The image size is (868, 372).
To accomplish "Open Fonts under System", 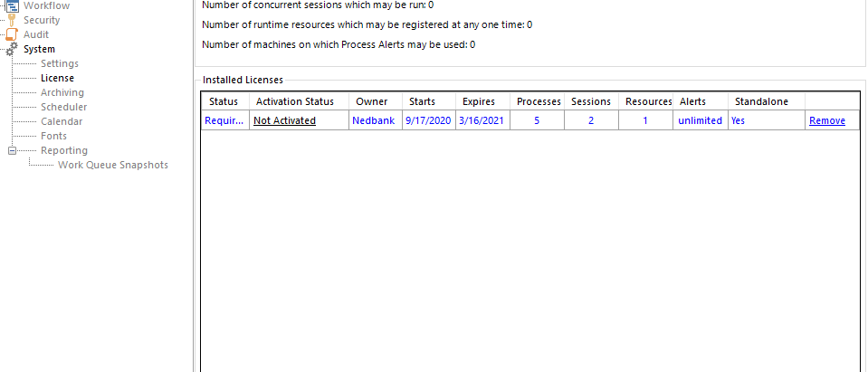I will point(53,136).
